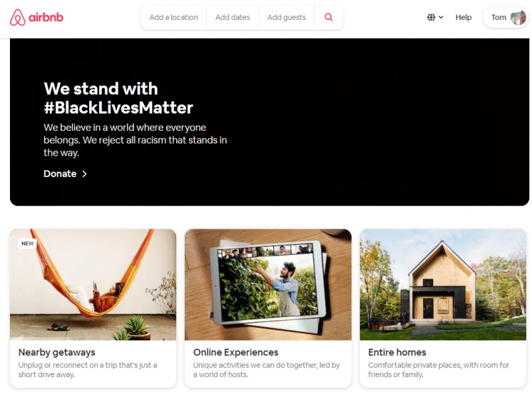This screenshot has width=532, height=405.
Task: Click the airbnb wordmark text
Action: coord(46,17)
